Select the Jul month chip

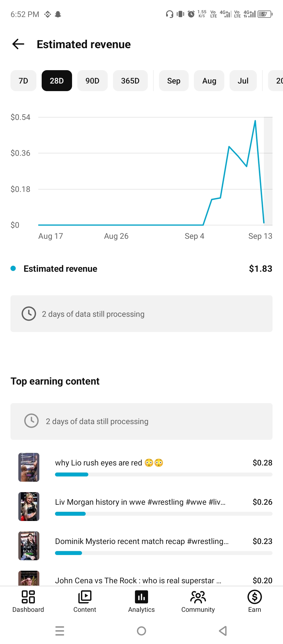pyautogui.click(x=243, y=81)
